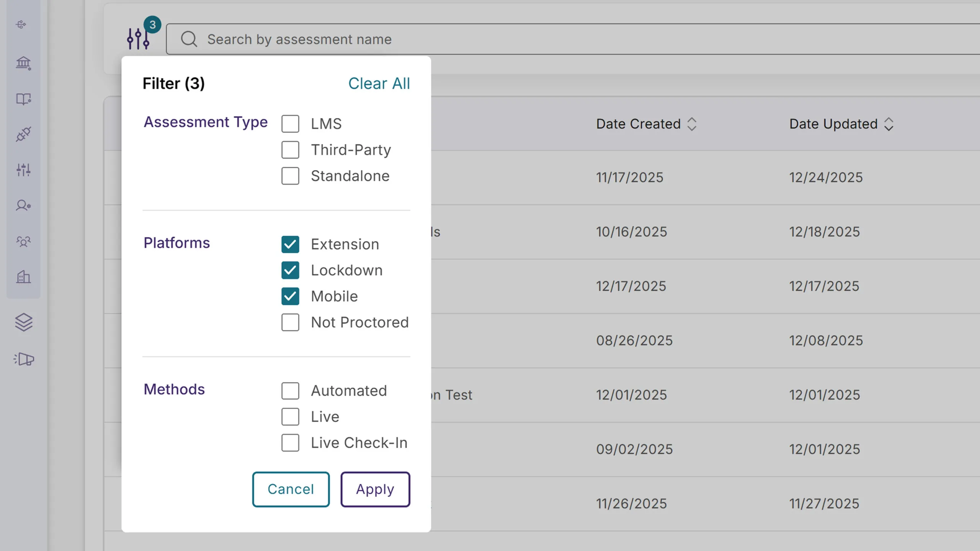Open the user settings sidebar icon
This screenshot has width=980, height=551.
pyautogui.click(x=23, y=205)
